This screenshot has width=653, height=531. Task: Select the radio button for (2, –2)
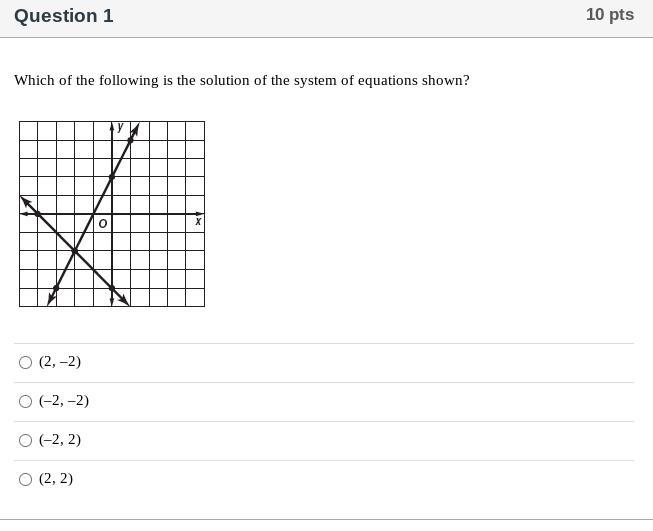point(25,362)
